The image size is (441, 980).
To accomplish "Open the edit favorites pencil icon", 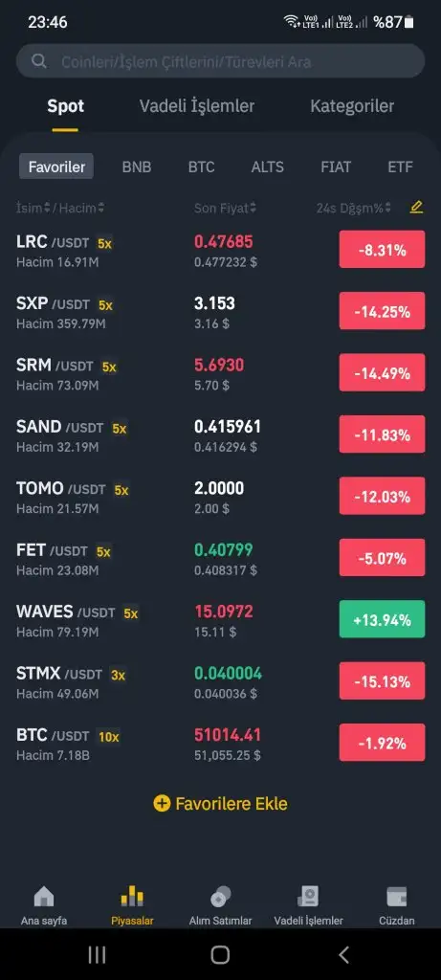I will pyautogui.click(x=416, y=207).
